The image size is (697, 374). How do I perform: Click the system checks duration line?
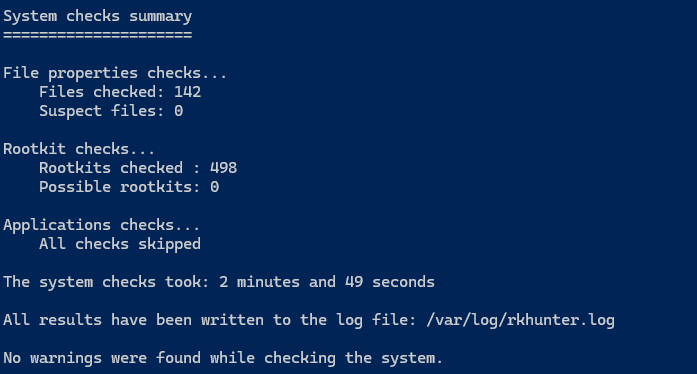(x=219, y=282)
